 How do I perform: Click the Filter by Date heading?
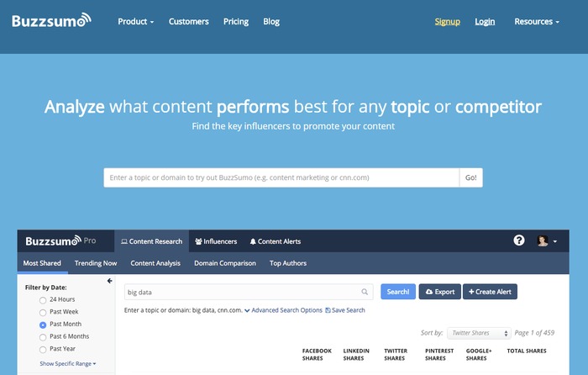[45, 288]
